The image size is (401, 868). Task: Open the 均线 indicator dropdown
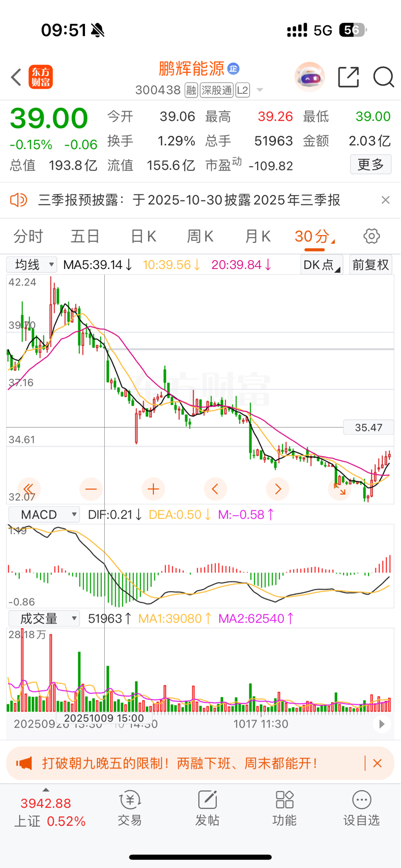[32, 265]
